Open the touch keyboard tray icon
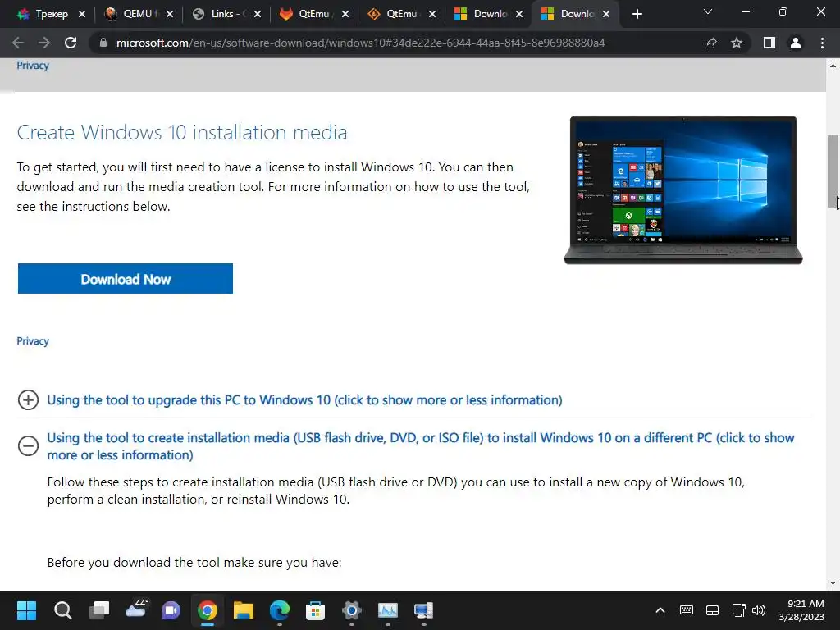This screenshot has width=840, height=630. coord(687,610)
